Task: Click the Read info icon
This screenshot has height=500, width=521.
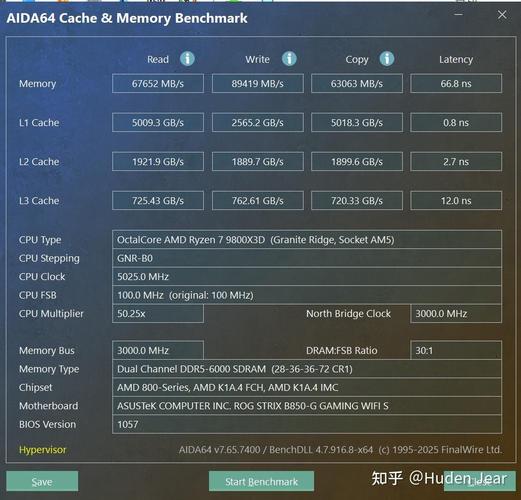Action: tap(187, 59)
